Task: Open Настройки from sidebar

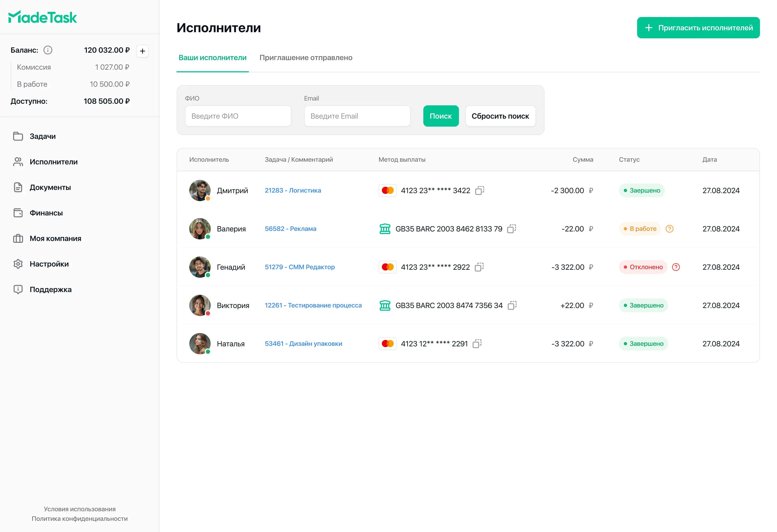Action: pyautogui.click(x=49, y=264)
